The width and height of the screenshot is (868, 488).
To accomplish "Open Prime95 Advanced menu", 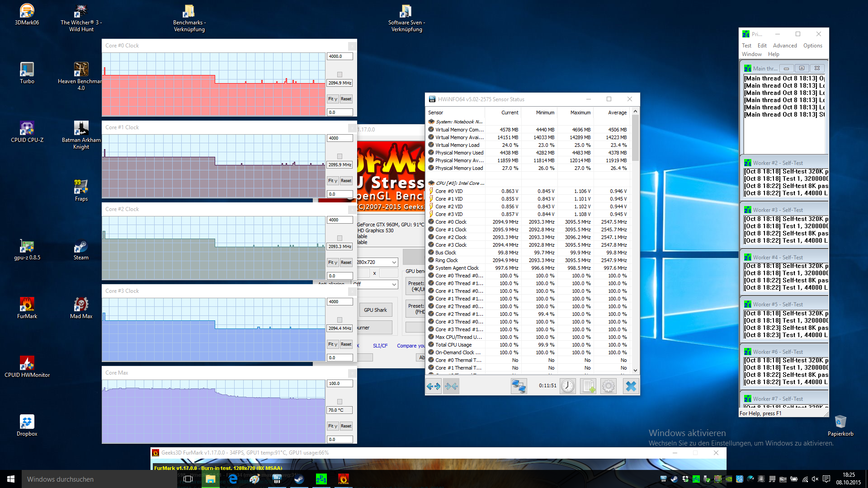I will pyautogui.click(x=785, y=46).
